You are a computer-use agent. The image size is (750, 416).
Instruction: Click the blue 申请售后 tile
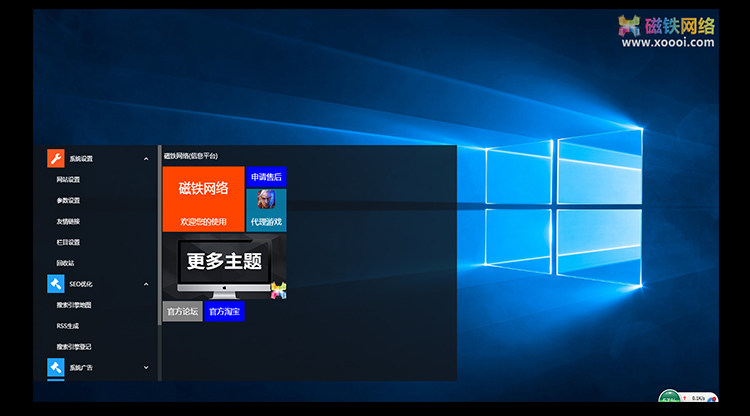click(x=266, y=177)
